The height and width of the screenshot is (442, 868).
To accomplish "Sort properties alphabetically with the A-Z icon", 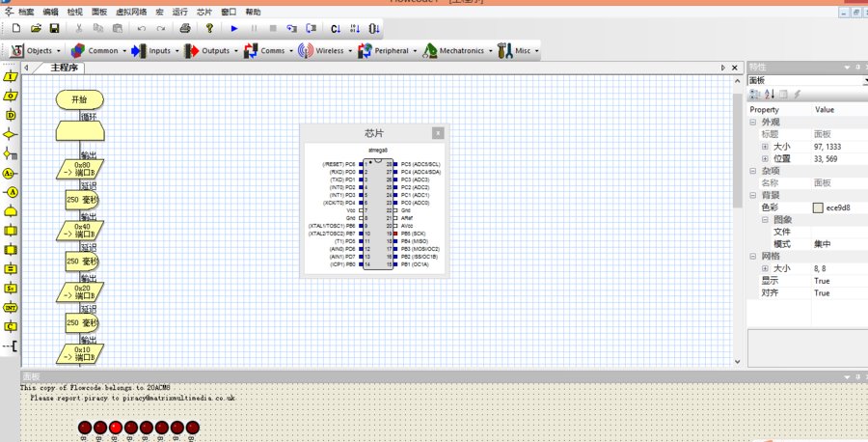I will tap(770, 95).
